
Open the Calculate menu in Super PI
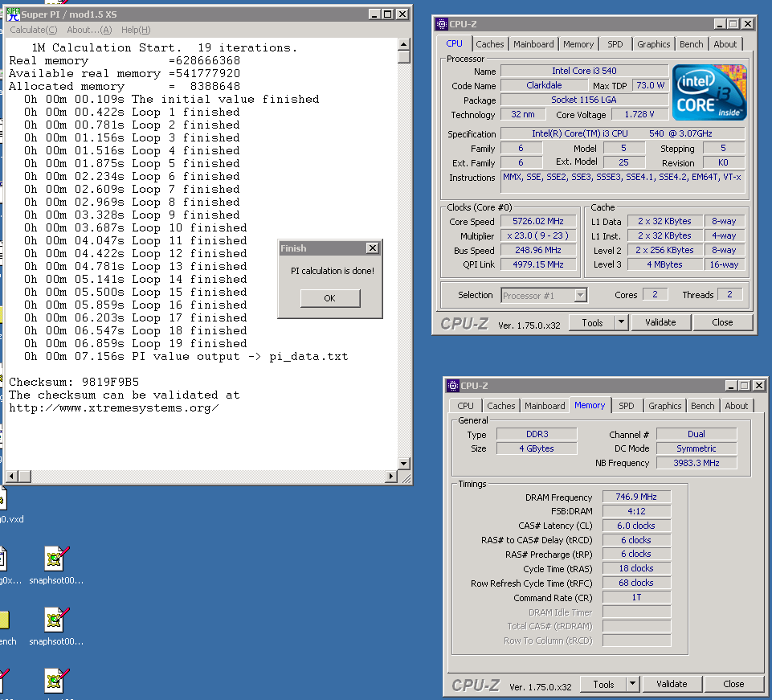34,30
